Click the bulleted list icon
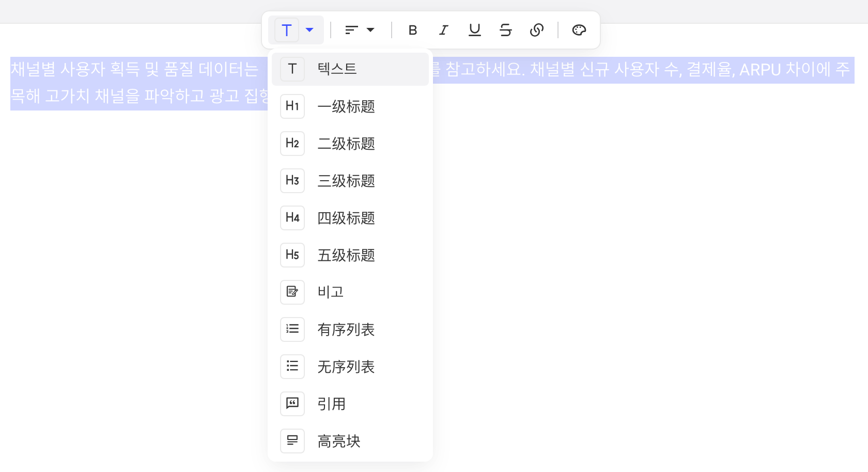 [x=292, y=367]
